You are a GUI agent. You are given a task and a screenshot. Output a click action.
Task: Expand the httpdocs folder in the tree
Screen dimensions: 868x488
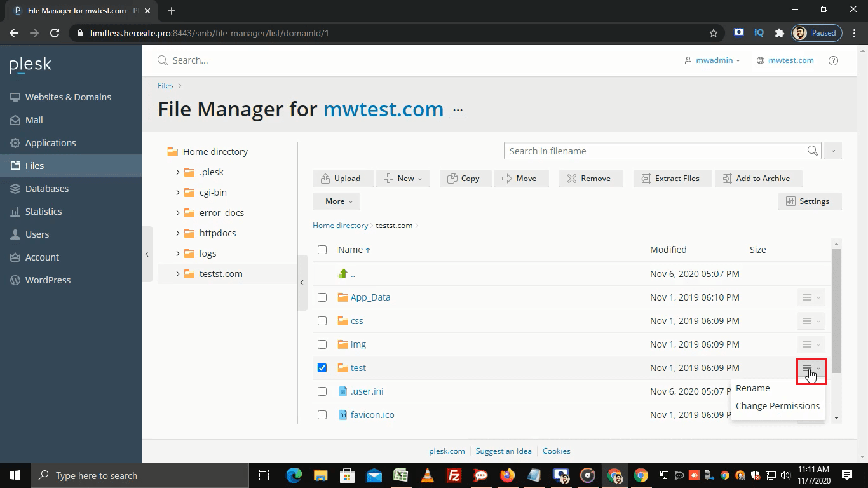(179, 233)
